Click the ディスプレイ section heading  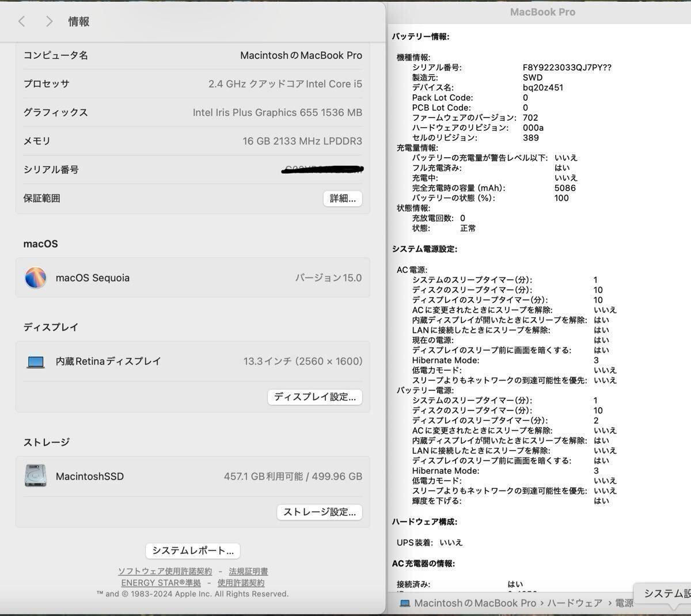51,327
